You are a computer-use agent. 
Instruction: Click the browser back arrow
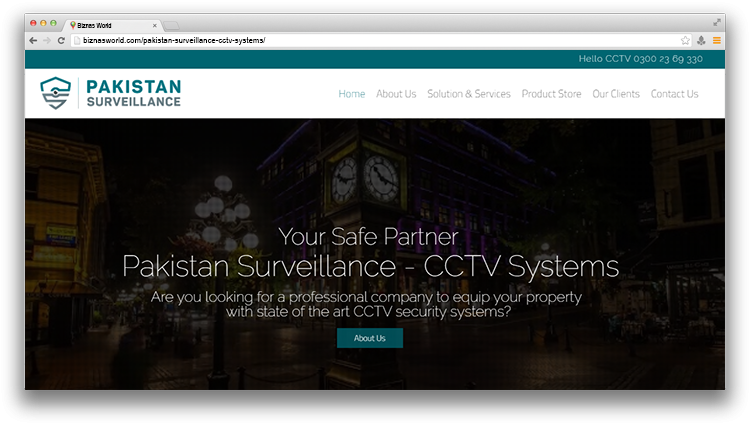pyautogui.click(x=33, y=41)
